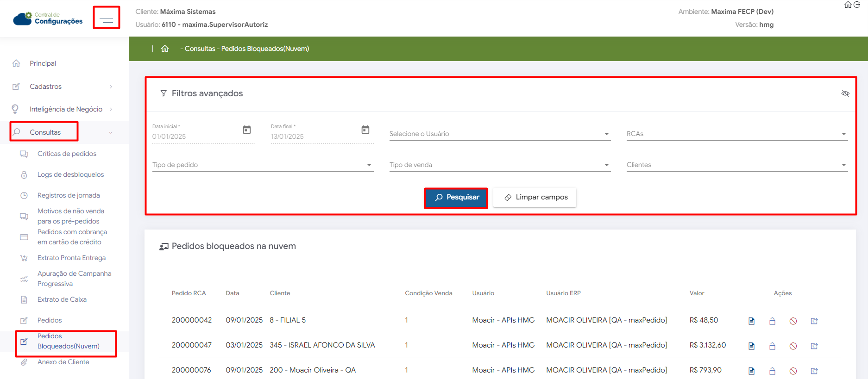Unlock order 200000047 with padlock icon
Viewport: 868px width, 379px height.
pyautogui.click(x=772, y=346)
